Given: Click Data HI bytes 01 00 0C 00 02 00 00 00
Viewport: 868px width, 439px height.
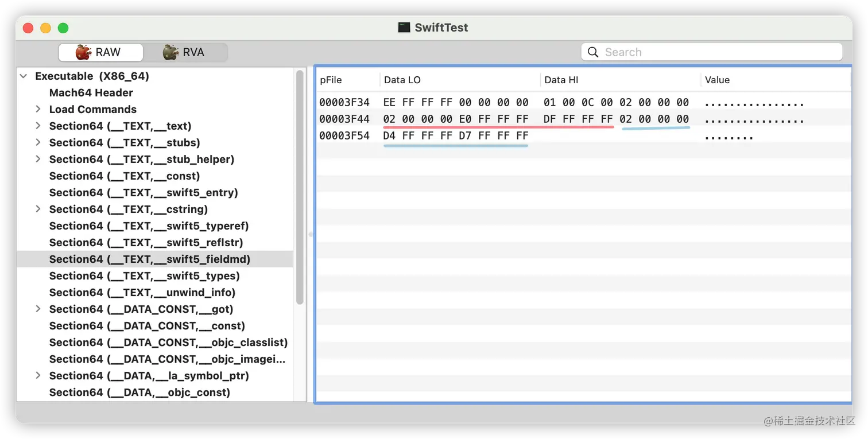Looking at the screenshot, I should [617, 102].
